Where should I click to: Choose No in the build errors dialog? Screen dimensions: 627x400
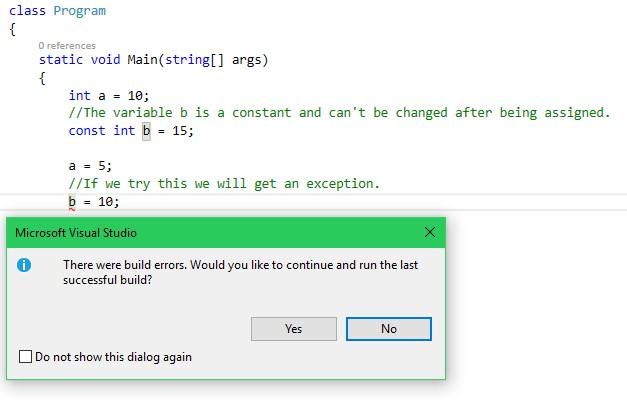click(x=389, y=329)
